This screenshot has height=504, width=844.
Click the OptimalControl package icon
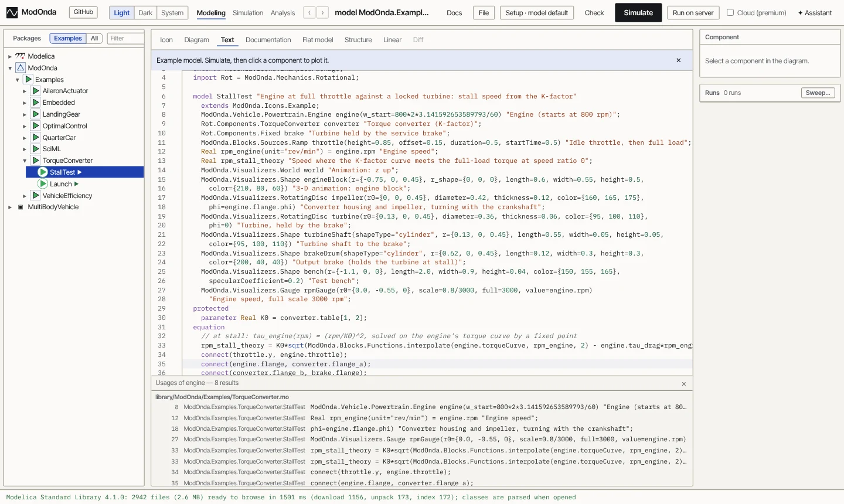[x=36, y=126]
